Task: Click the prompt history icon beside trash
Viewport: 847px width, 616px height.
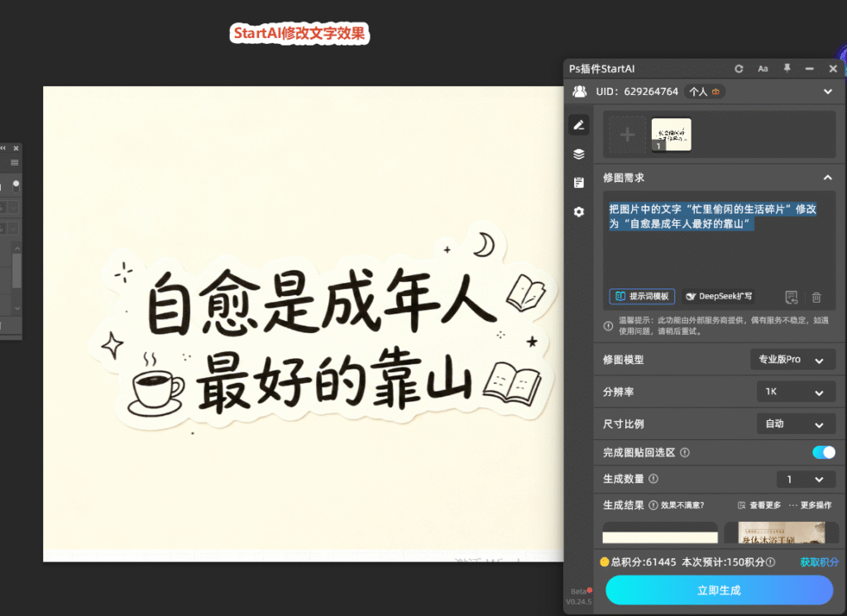Action: coord(792,297)
